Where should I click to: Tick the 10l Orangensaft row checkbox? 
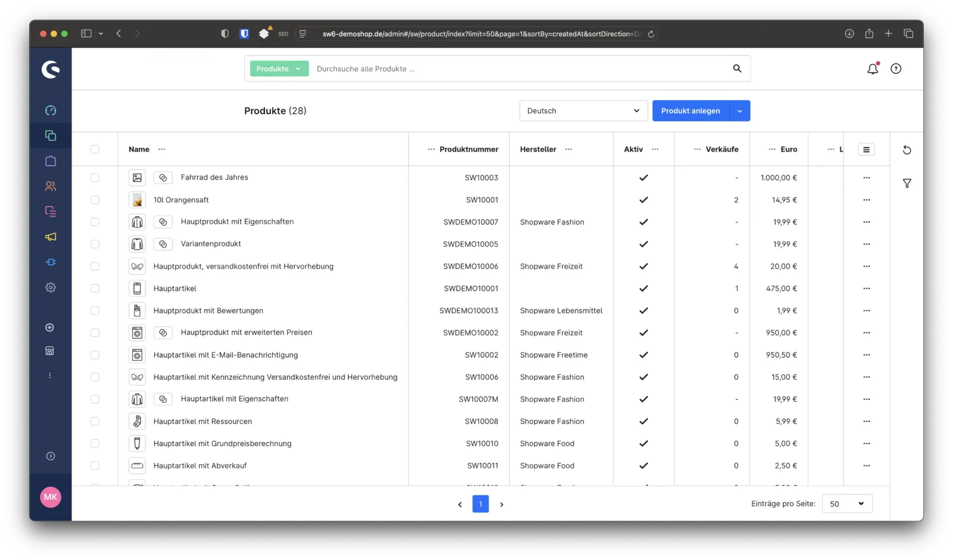click(95, 200)
